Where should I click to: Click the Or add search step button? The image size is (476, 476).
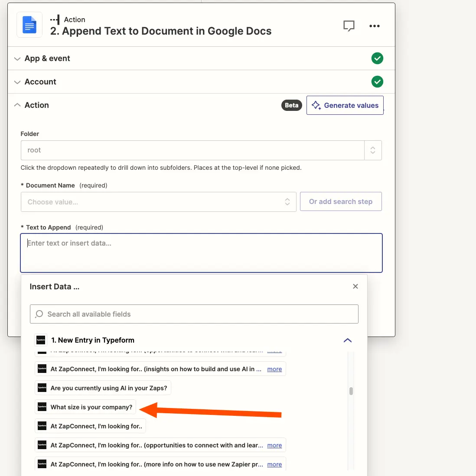pos(340,201)
